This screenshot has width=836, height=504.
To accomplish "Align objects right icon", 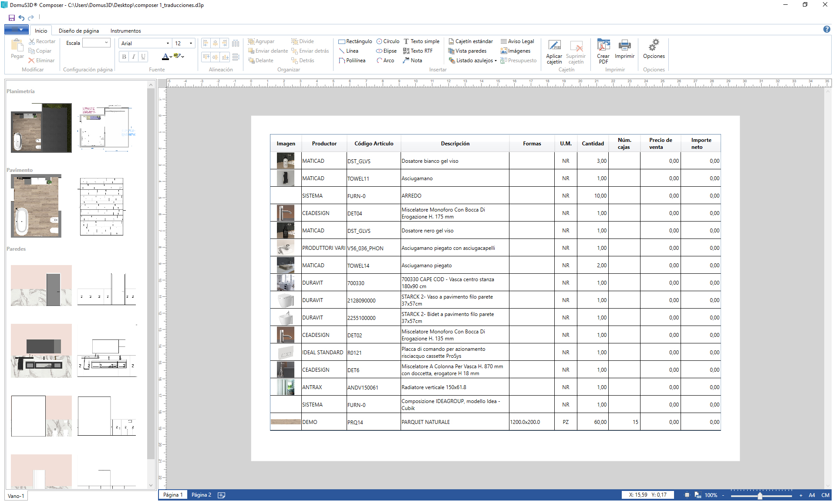I will pos(225,43).
